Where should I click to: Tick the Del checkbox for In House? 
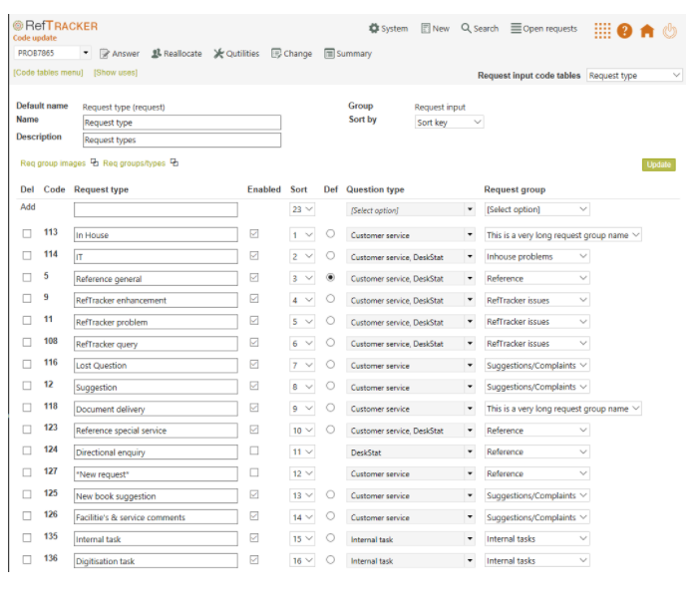click(x=27, y=233)
